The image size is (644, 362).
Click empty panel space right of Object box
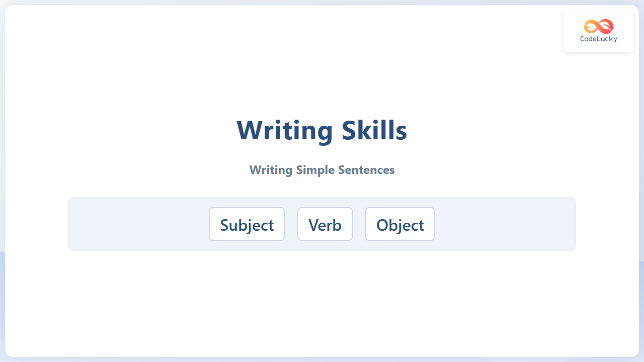coord(506,224)
